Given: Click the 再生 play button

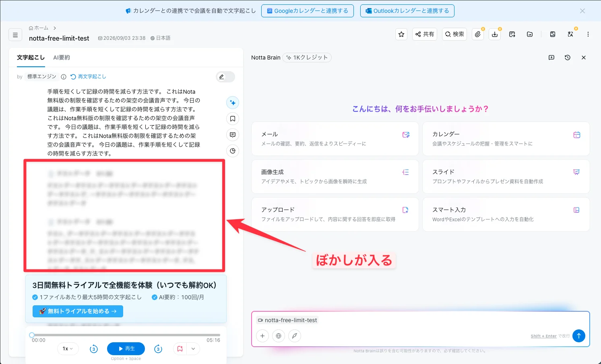Looking at the screenshot, I should tap(126, 349).
